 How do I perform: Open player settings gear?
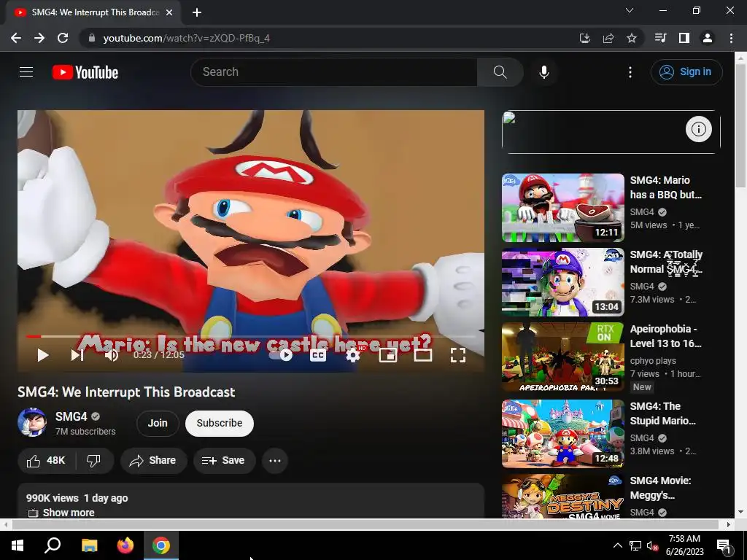[352, 355]
